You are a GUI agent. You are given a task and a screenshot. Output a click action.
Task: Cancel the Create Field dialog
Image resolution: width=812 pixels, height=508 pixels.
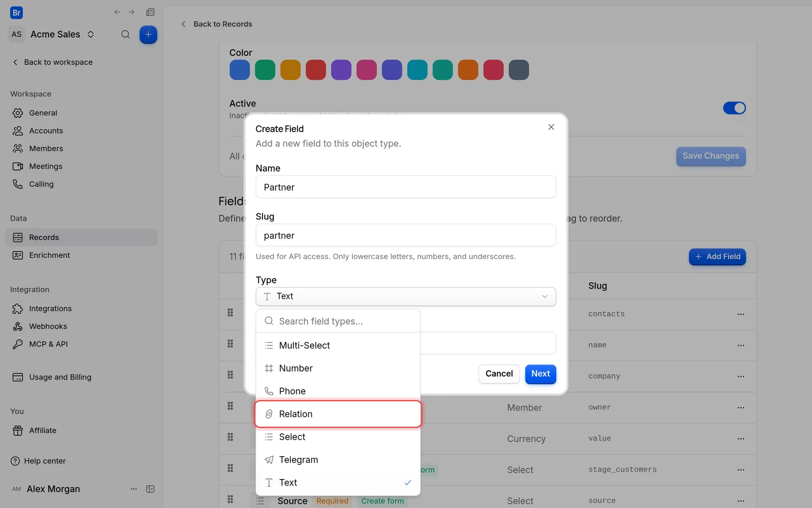pos(499,374)
